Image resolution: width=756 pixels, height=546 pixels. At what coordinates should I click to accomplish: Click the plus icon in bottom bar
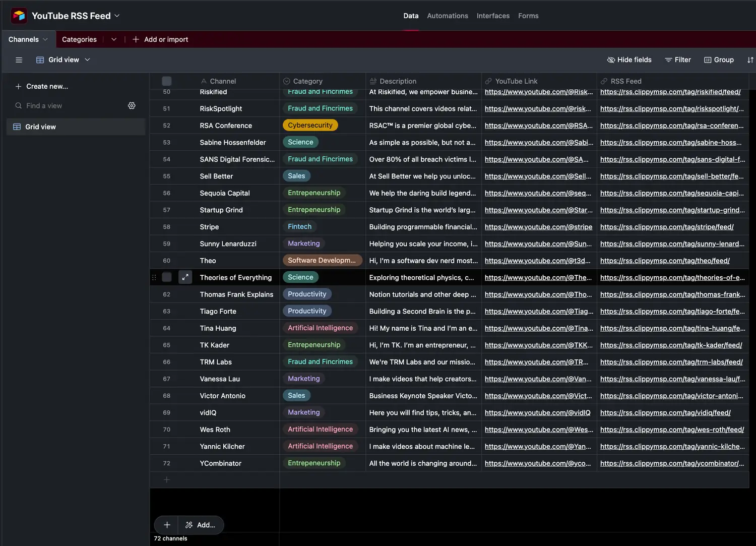[167, 525]
